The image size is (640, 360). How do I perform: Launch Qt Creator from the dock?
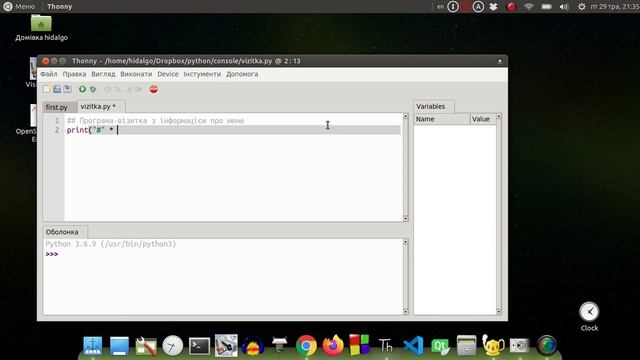point(440,346)
